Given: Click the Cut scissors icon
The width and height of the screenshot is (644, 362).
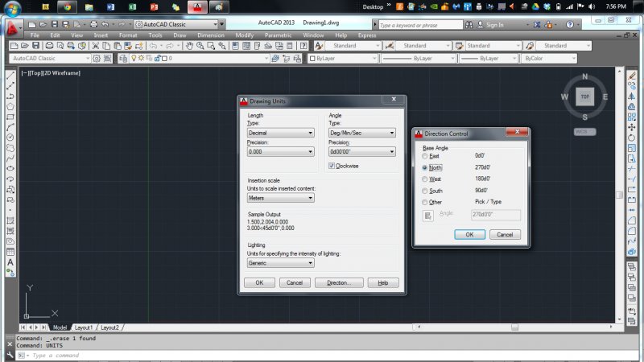Looking at the screenshot, I should 95,46.
